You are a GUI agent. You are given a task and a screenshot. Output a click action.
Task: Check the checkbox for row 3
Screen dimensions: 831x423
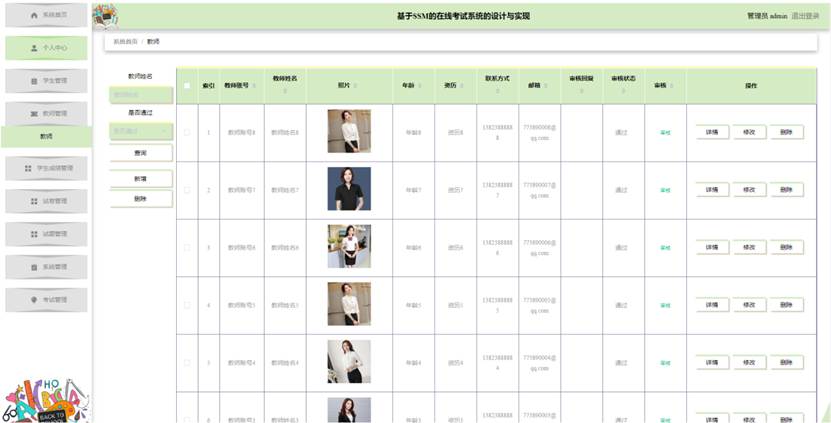pos(187,248)
